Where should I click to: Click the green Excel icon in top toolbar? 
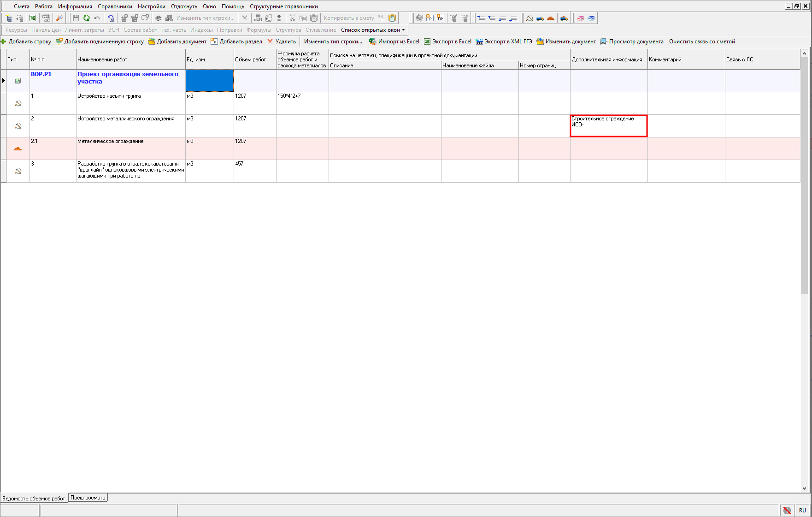pyautogui.click(x=33, y=18)
